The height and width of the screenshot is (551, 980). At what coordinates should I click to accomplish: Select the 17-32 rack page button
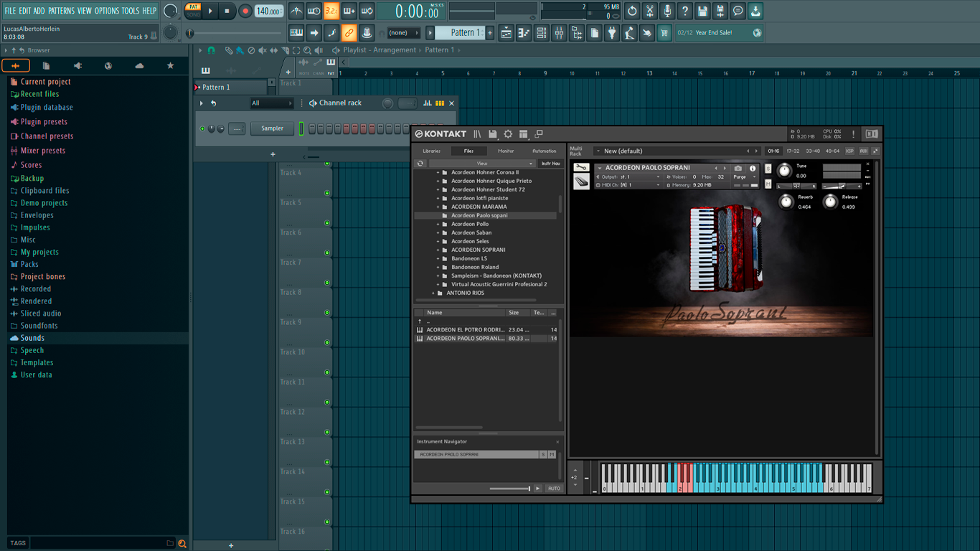point(793,151)
